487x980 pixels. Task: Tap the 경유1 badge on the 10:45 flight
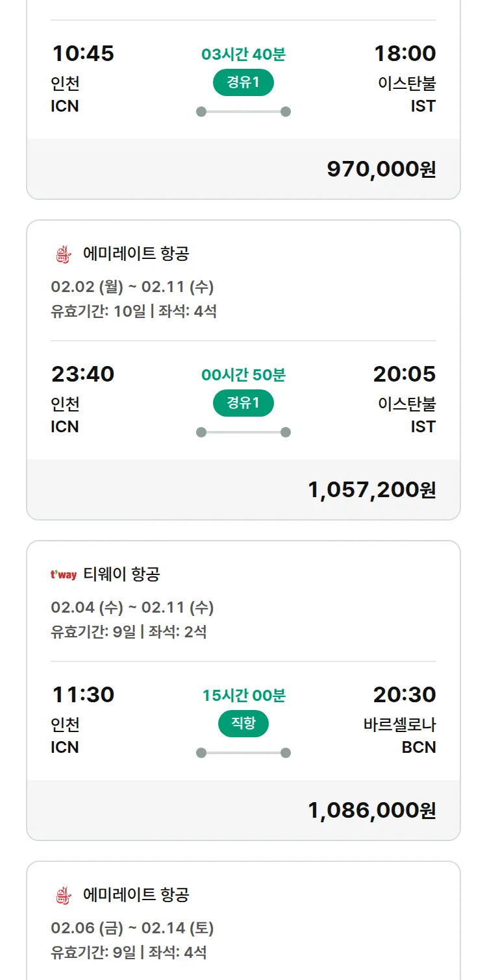(x=243, y=82)
